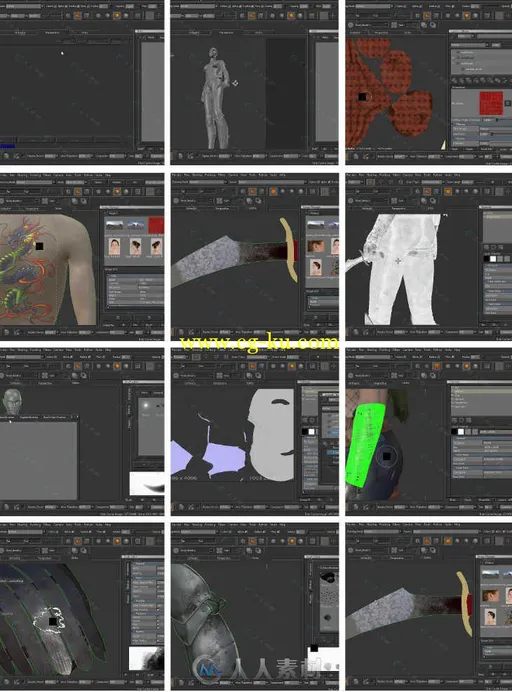Toggle visibility of the top layer in the red fabric layer stack

[x=458, y=53]
